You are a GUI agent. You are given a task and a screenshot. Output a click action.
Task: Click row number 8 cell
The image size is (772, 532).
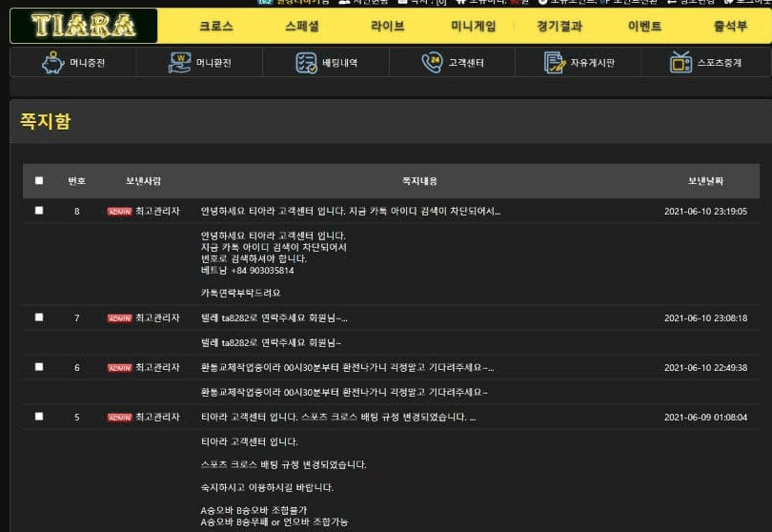click(x=77, y=212)
